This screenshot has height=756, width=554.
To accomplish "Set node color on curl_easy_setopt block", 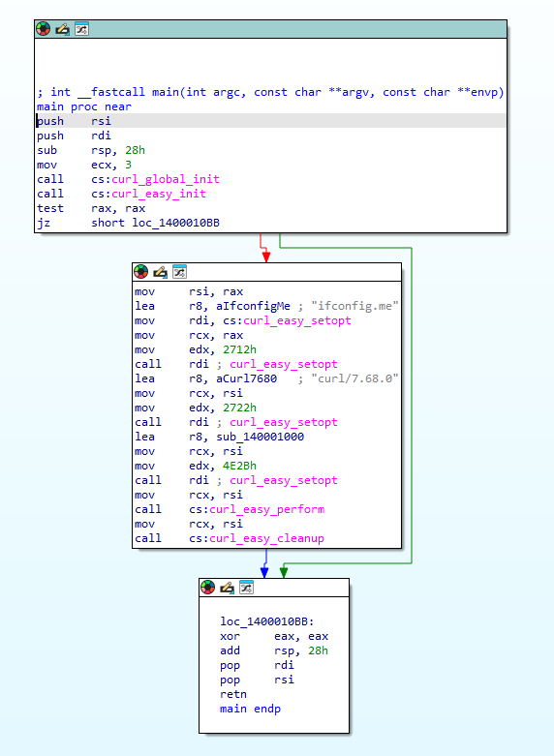I will [x=140, y=272].
